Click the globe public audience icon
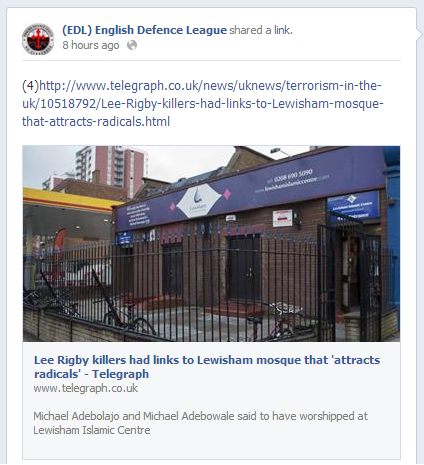The width and height of the screenshot is (424, 465). [x=132, y=45]
